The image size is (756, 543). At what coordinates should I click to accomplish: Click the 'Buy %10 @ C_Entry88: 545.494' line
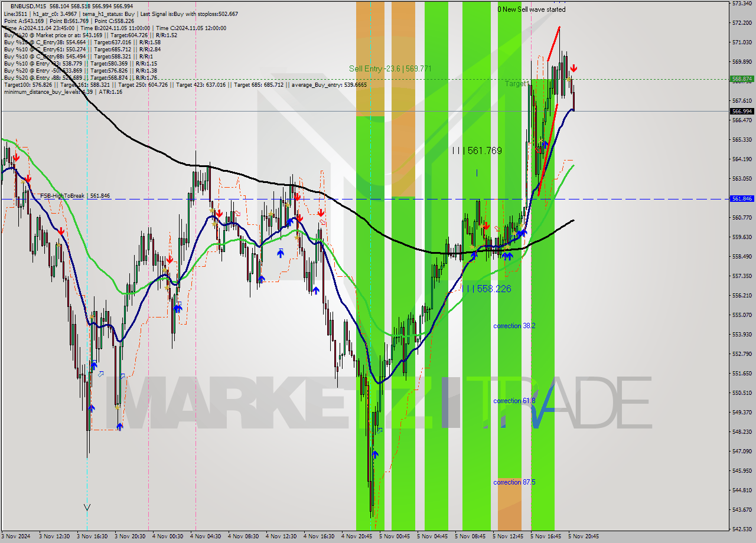point(77,56)
